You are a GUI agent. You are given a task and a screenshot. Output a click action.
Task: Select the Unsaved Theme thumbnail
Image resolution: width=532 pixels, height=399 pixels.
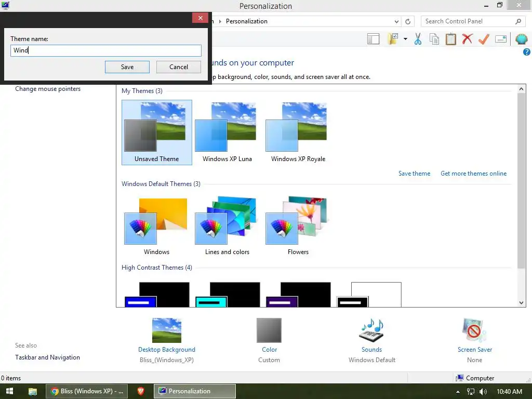157,132
